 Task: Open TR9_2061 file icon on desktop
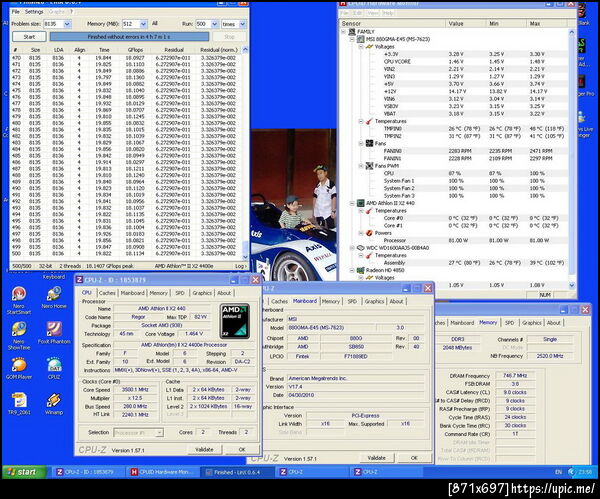[19, 400]
